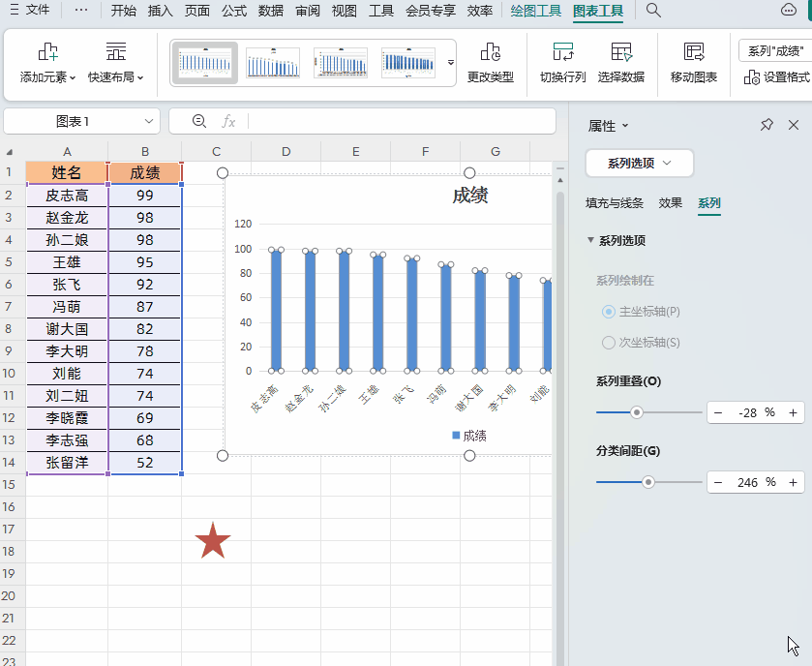This screenshot has height=666, width=812.
Task: Select column A header
Action: click(67, 151)
